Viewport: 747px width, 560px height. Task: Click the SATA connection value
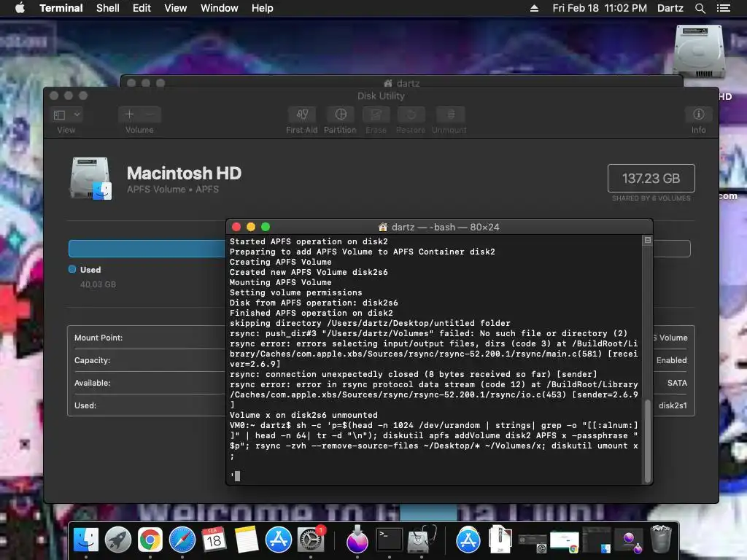[677, 383]
